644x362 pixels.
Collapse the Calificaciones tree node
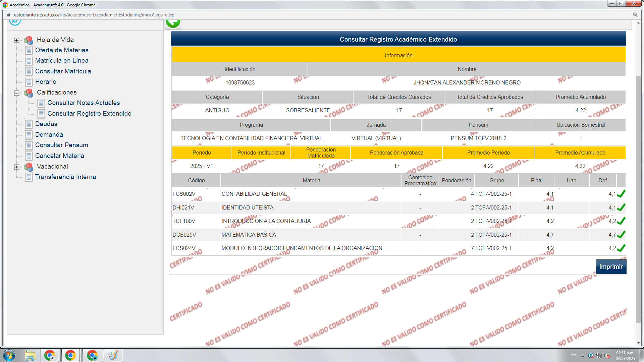(x=16, y=93)
